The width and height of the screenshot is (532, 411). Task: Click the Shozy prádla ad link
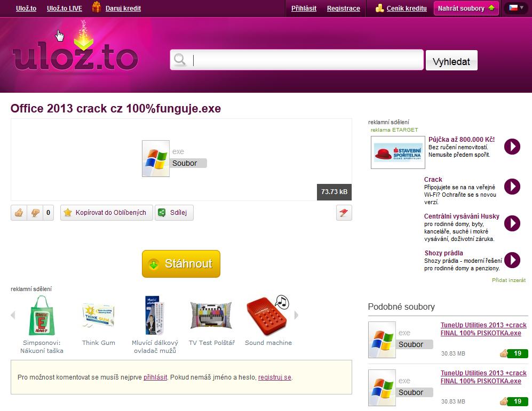tap(443, 253)
